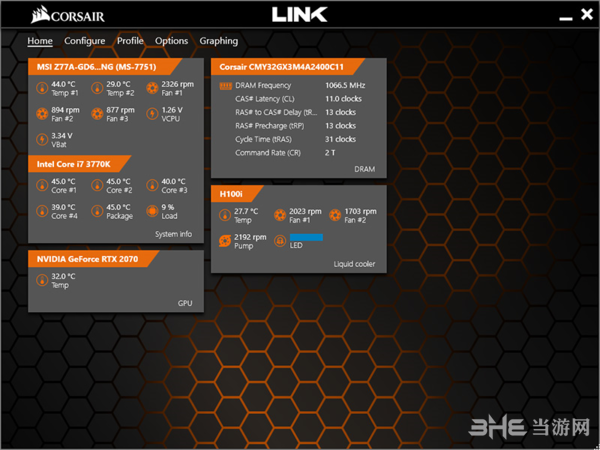Click the 2 T command rate value

(x=330, y=153)
